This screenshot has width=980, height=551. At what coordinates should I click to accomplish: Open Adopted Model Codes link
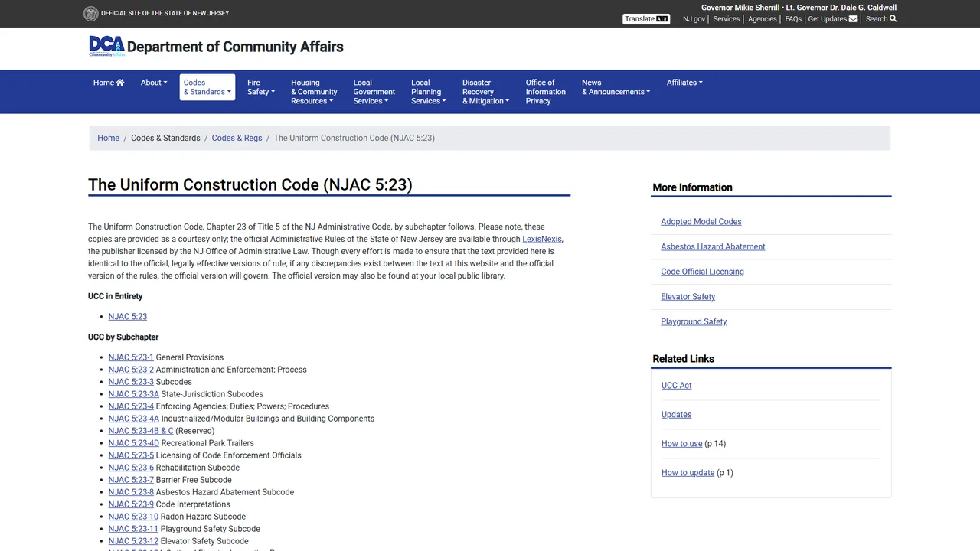[701, 222]
